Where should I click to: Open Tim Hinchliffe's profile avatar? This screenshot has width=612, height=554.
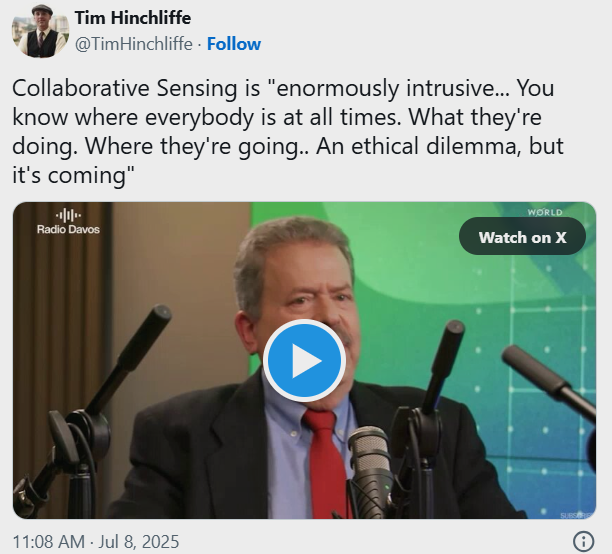pos(41,31)
